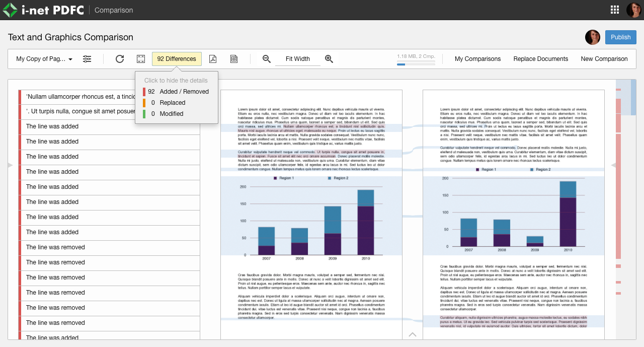Open the user avatar in top bar
This screenshot has height=347, width=644.
[x=633, y=10]
